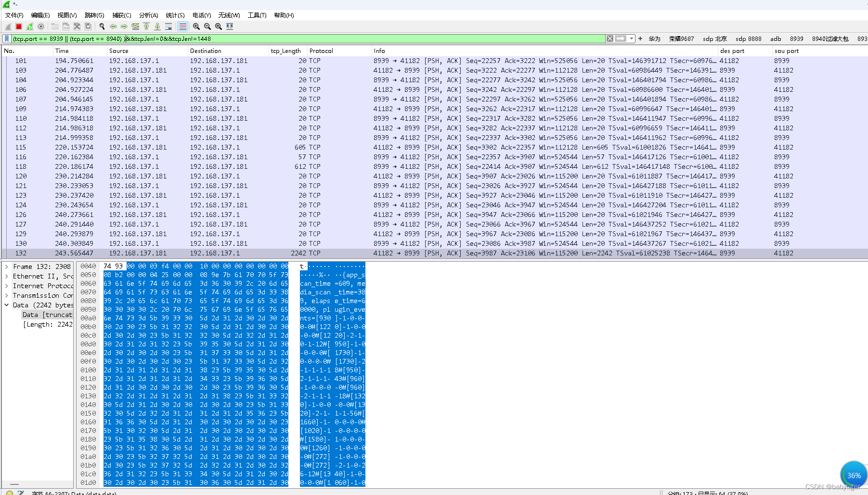The height and width of the screenshot is (495, 868).
Task: Apply the adb filter button
Action: 776,38
